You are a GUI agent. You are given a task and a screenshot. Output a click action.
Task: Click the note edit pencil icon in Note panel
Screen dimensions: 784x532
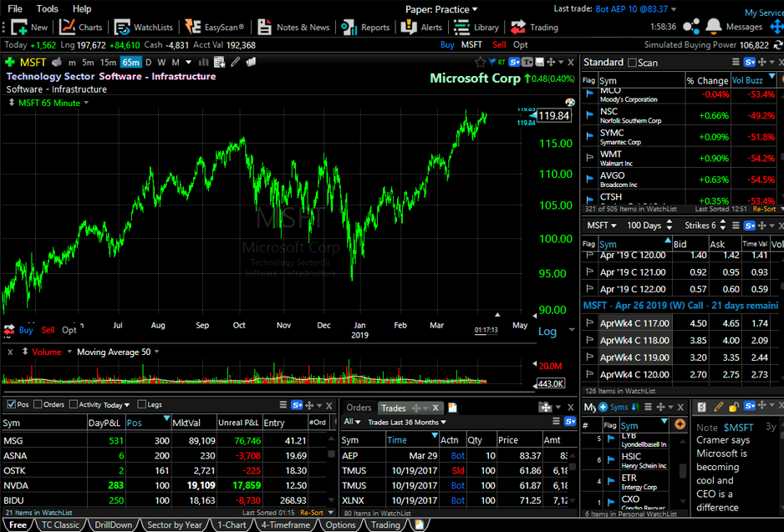coord(719,407)
